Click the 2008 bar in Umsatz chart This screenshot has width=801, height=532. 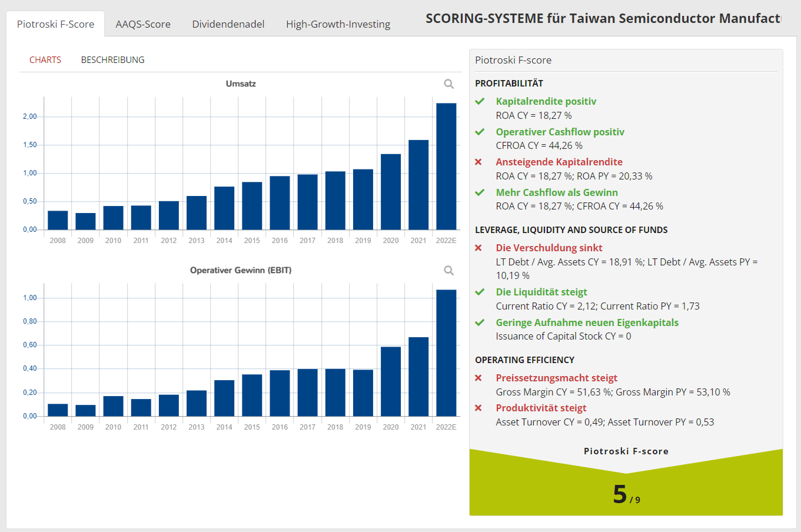click(x=58, y=220)
